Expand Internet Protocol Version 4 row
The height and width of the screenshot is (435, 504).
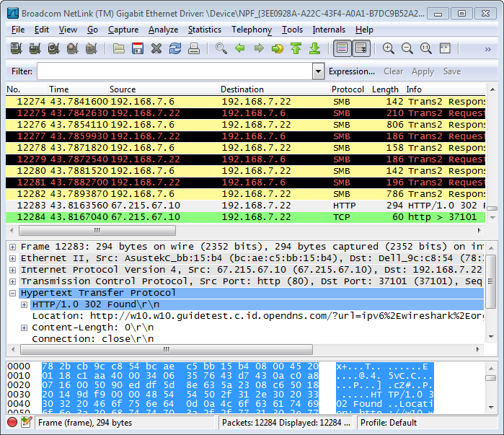click(12, 270)
